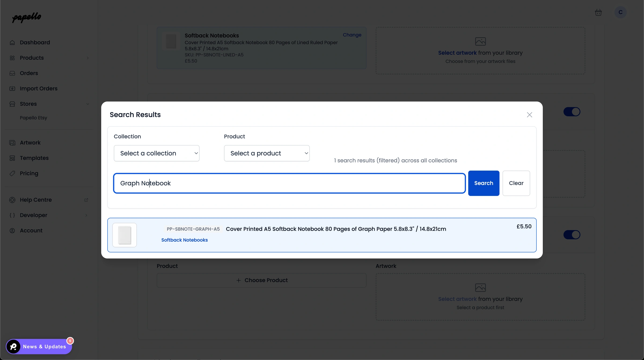644x360 pixels.
Task: Go to Dashboard in the sidebar
Action: (35, 42)
